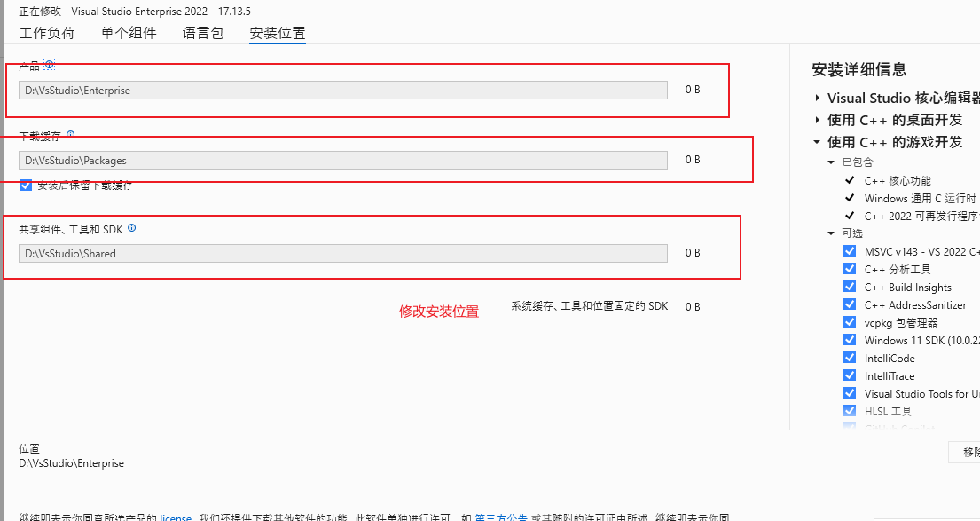
Task: Collapse 使用 C++ 的游戏开发 section
Action: coord(817,142)
